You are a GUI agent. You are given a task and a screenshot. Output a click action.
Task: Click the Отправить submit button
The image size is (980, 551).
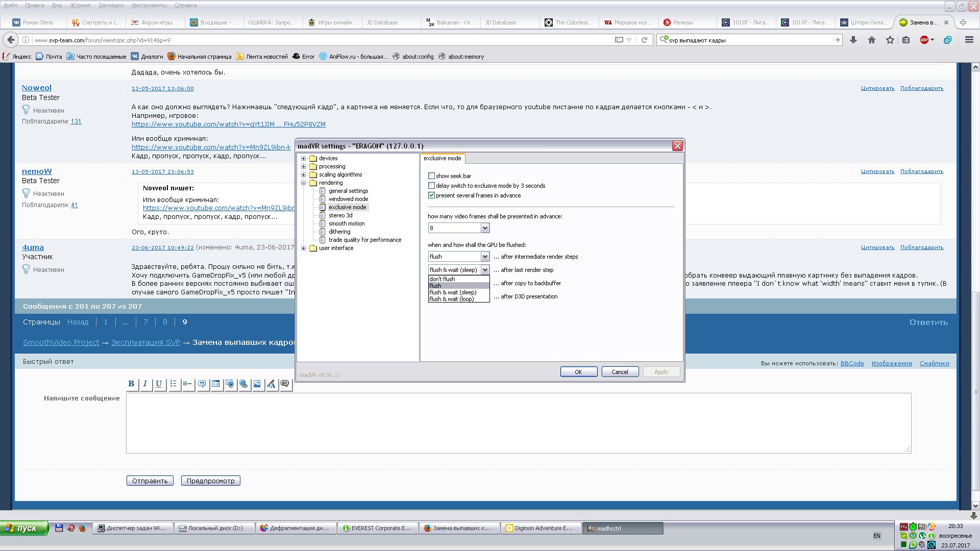coord(150,481)
